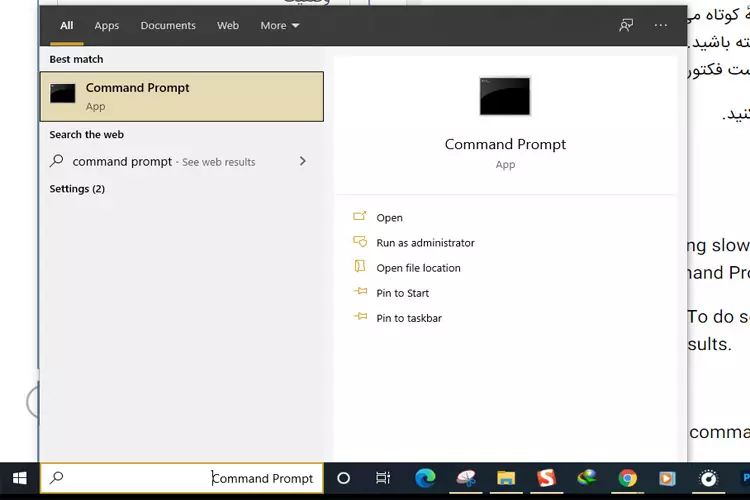Open Command Prompt best match result
The width and height of the screenshot is (750, 500).
click(x=181, y=96)
